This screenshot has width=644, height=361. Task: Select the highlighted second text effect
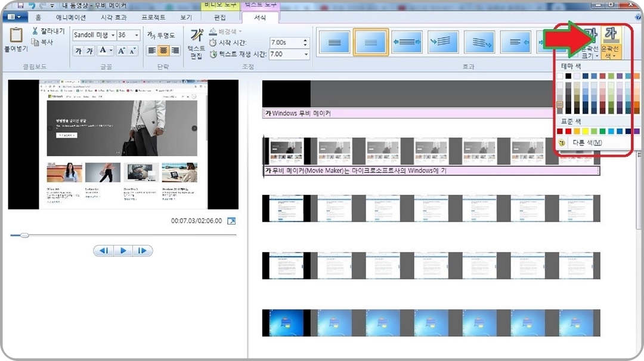tap(370, 42)
